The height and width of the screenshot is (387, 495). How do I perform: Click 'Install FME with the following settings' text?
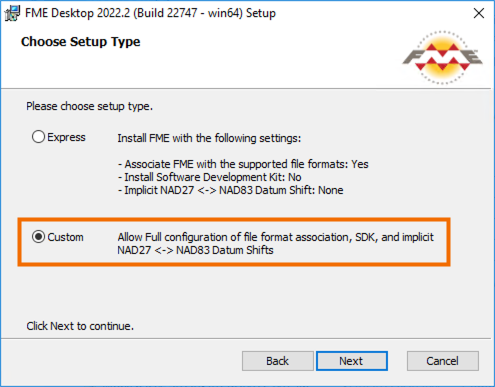pyautogui.click(x=209, y=138)
